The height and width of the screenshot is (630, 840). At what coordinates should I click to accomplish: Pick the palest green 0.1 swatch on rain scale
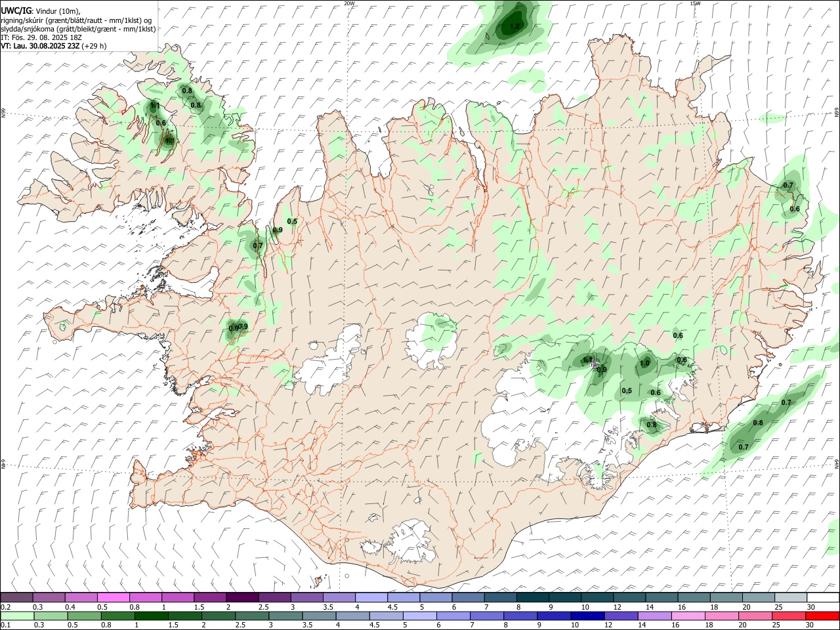pos(16,616)
